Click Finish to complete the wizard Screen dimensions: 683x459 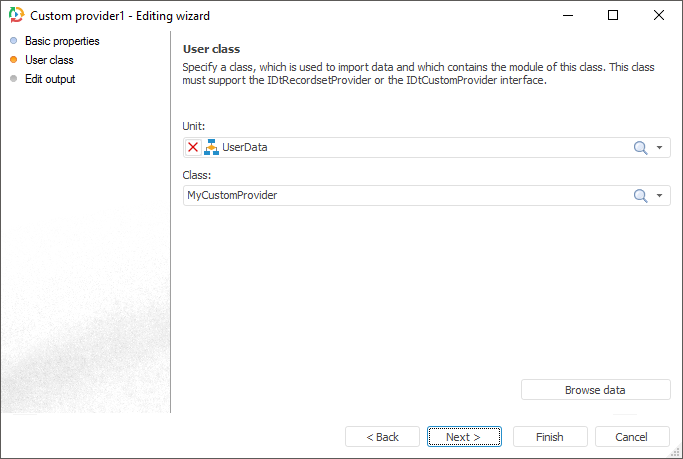pyautogui.click(x=550, y=437)
